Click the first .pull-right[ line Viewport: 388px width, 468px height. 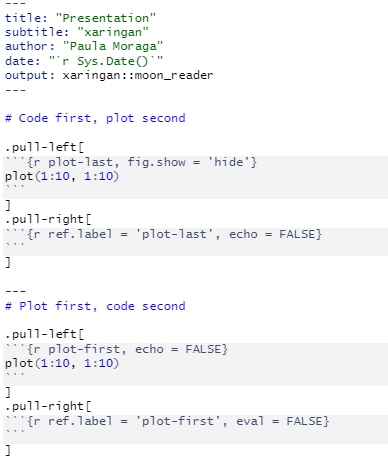(x=48, y=219)
